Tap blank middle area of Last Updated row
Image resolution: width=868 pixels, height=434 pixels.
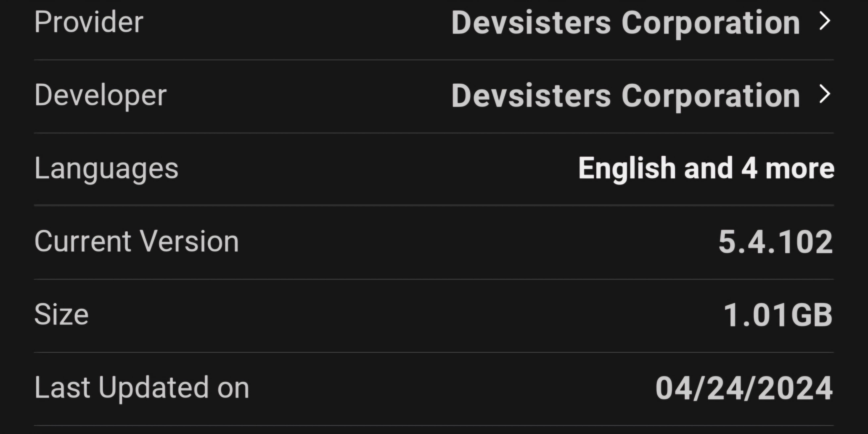(451, 388)
